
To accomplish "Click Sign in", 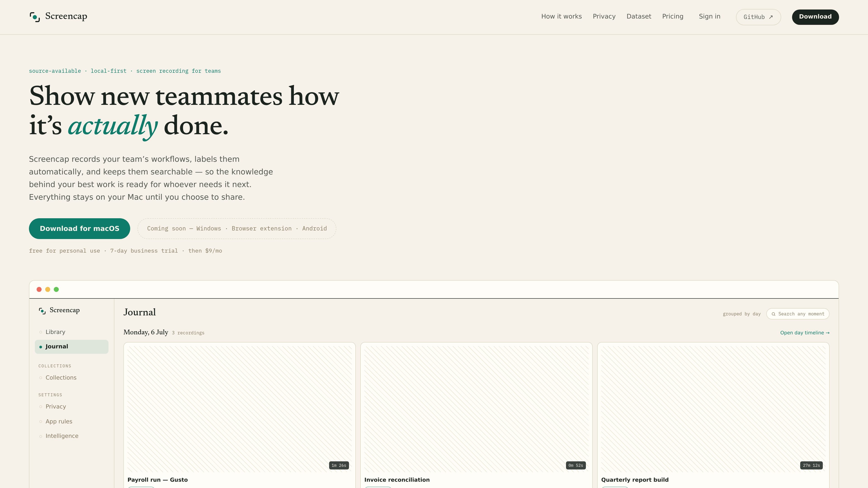I will (x=710, y=16).
